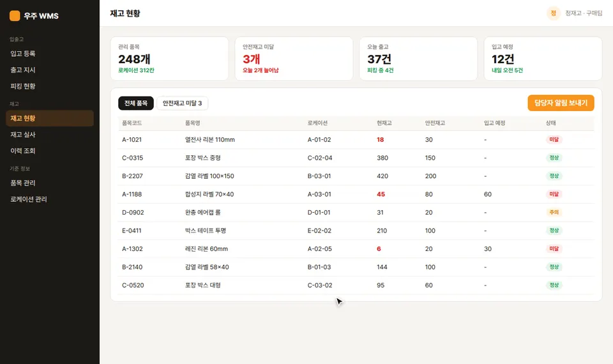Click 정재고 · 구매팀 user label

(x=584, y=13)
